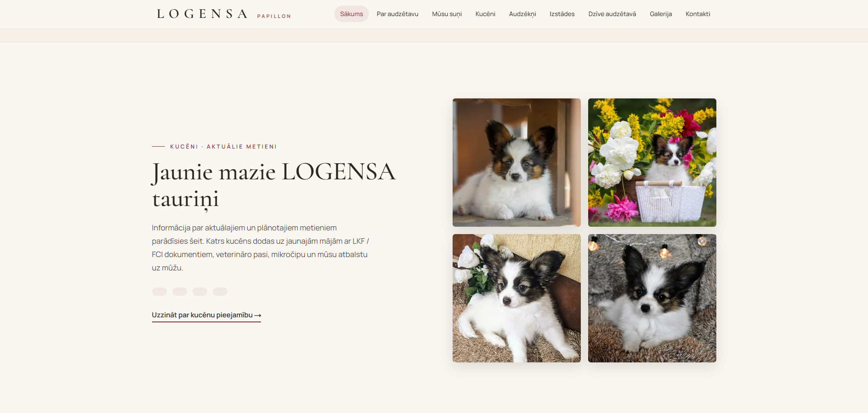Follow the Uzzināt par kucēnu pieejamību link
Image resolution: width=868 pixels, height=413 pixels.
(x=206, y=315)
